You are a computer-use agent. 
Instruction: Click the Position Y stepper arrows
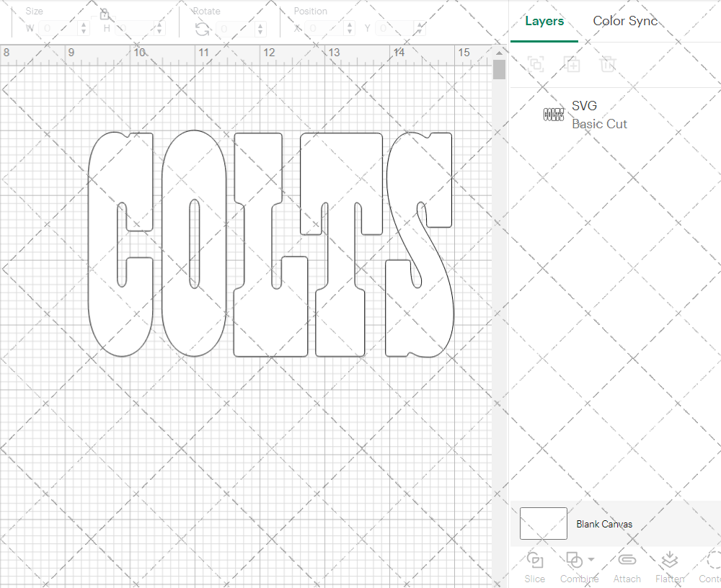[420, 29]
